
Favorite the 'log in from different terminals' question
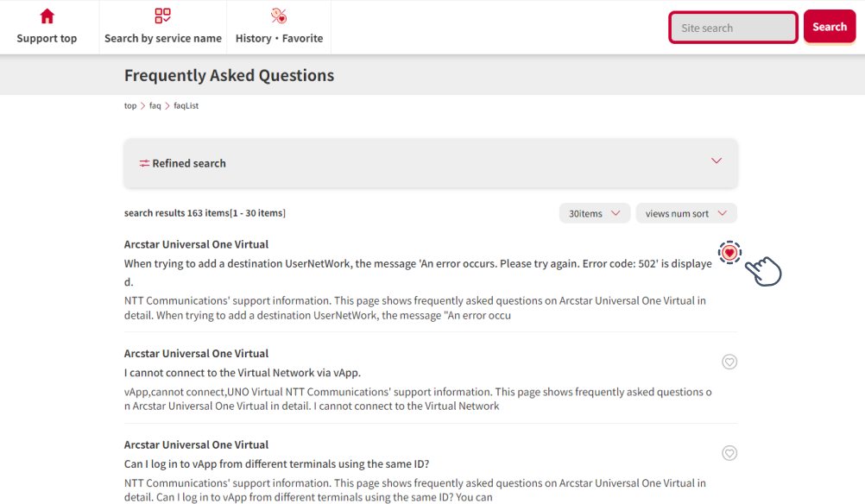[x=729, y=453]
